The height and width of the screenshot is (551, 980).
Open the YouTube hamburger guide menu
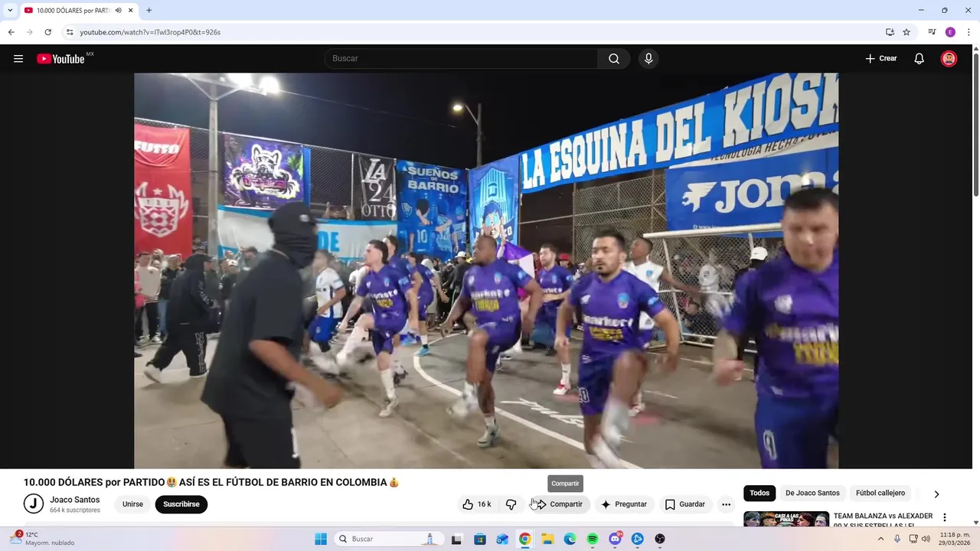[x=18, y=59]
